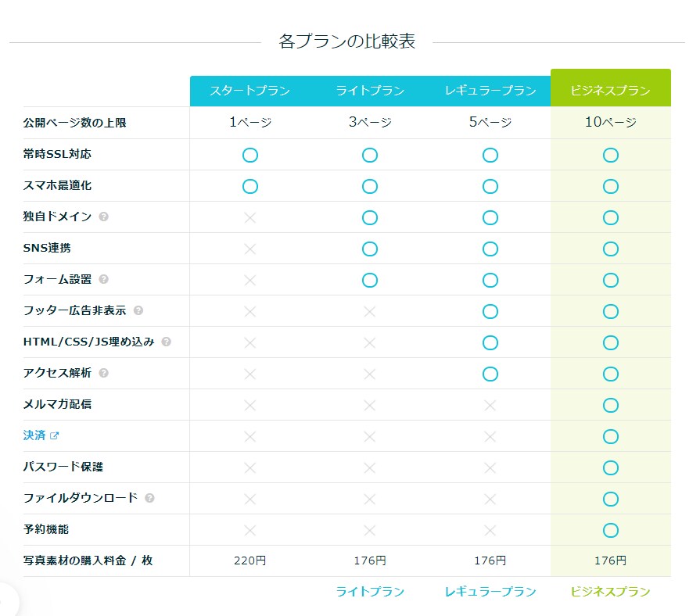This screenshot has width=700, height=616.
Task: Click cross icon for 独自ドメイン in スタートプラン
Action: coord(250,217)
